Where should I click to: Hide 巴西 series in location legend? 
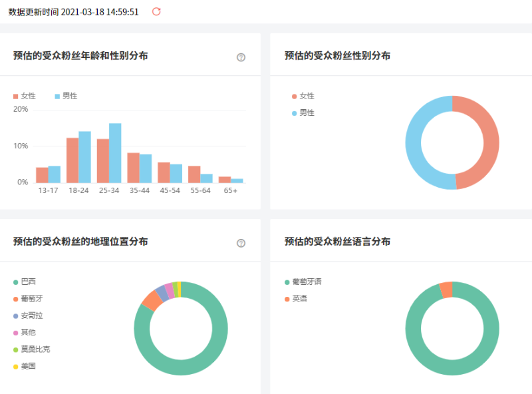coord(25,282)
